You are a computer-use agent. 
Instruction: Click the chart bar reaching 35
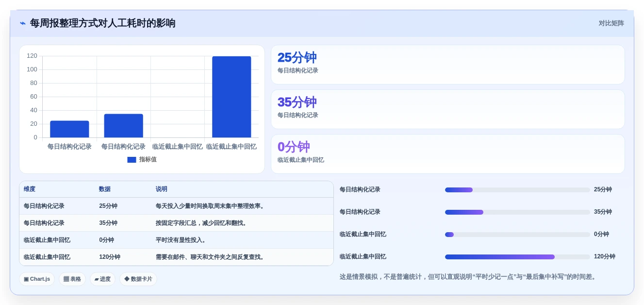[123, 126]
